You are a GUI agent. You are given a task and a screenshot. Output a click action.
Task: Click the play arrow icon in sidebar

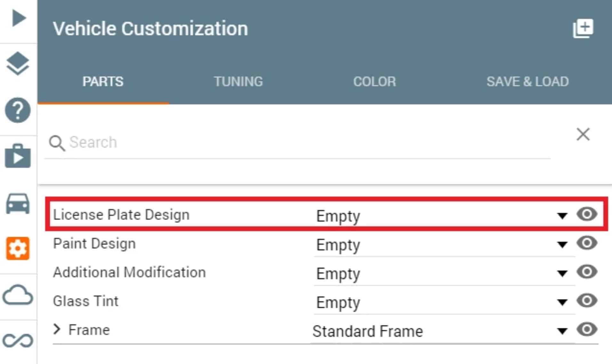click(x=19, y=18)
